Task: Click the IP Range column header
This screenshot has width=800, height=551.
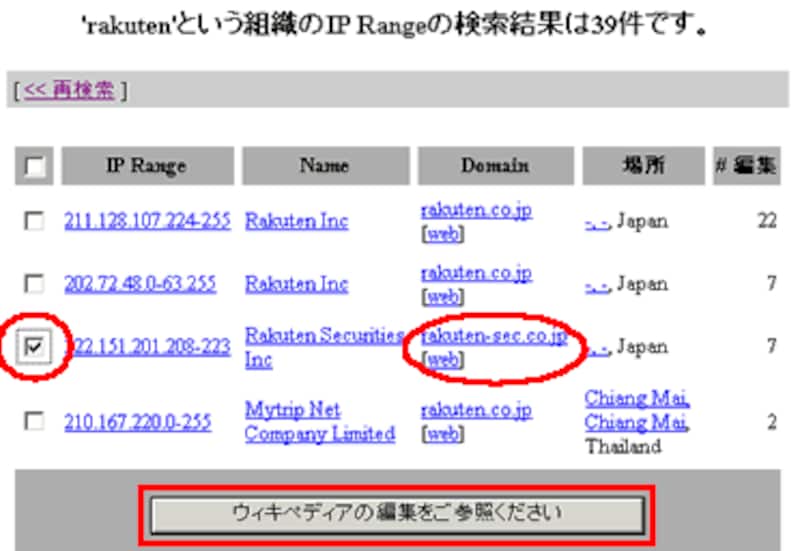Action: [x=147, y=165]
